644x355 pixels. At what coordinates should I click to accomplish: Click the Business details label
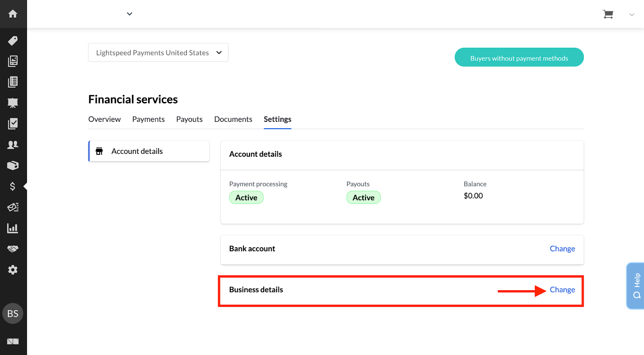coord(256,290)
